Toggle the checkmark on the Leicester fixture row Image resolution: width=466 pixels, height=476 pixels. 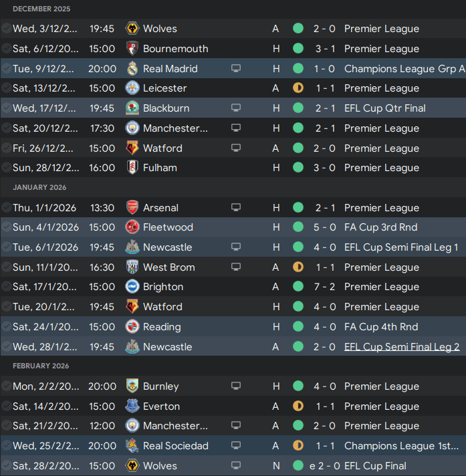(x=6, y=88)
